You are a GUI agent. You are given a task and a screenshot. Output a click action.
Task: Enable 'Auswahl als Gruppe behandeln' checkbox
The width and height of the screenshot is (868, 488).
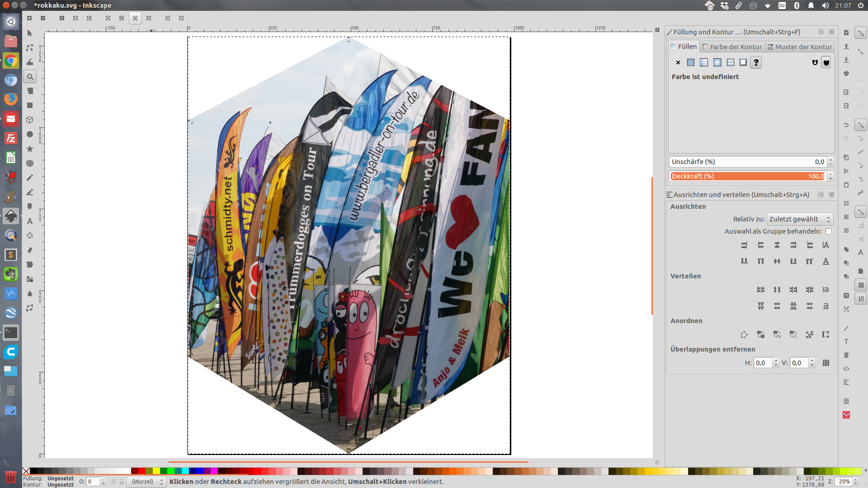[828, 231]
